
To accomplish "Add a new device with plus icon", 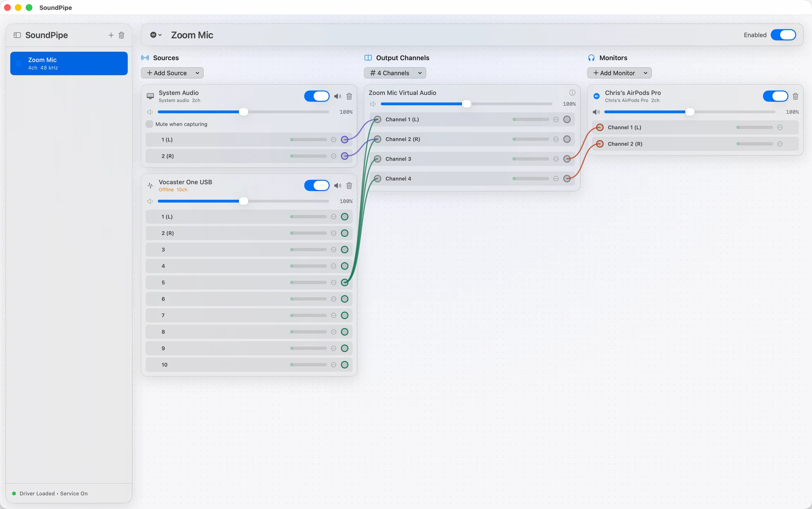I will pyautogui.click(x=111, y=35).
